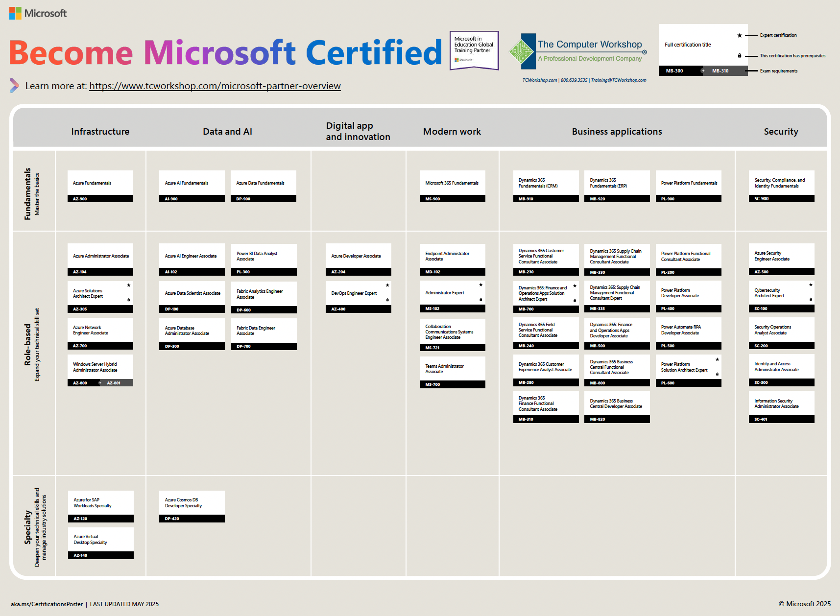Click Power Automate RPA Developer Associate card
The width and height of the screenshot is (840, 616).
click(689, 333)
